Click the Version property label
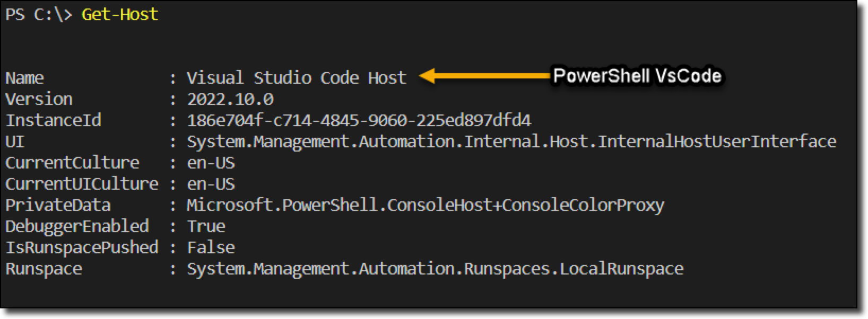The image size is (868, 319). [39, 99]
